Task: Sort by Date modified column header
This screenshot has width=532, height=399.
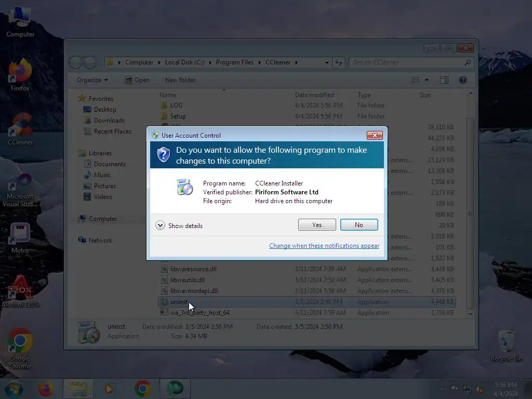Action: [x=314, y=95]
